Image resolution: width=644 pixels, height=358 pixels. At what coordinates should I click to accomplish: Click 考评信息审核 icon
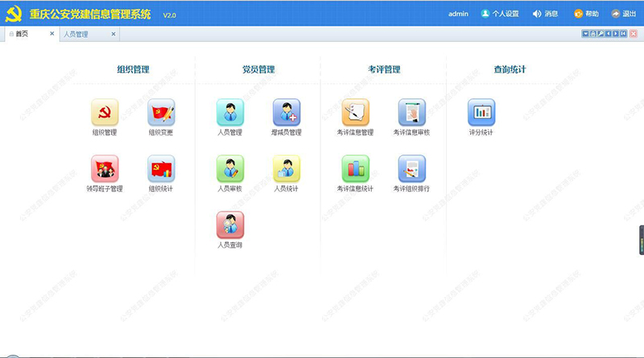click(411, 113)
